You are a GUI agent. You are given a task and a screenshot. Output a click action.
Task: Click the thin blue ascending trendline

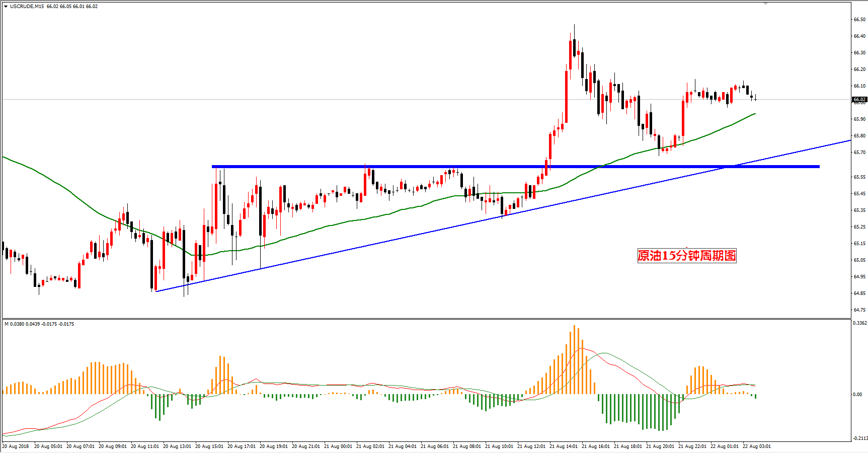pyautogui.click(x=503, y=216)
